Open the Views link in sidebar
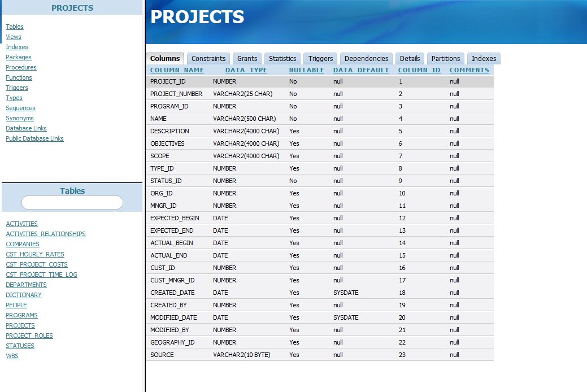Viewport: 587px width, 392px height. 14,37
